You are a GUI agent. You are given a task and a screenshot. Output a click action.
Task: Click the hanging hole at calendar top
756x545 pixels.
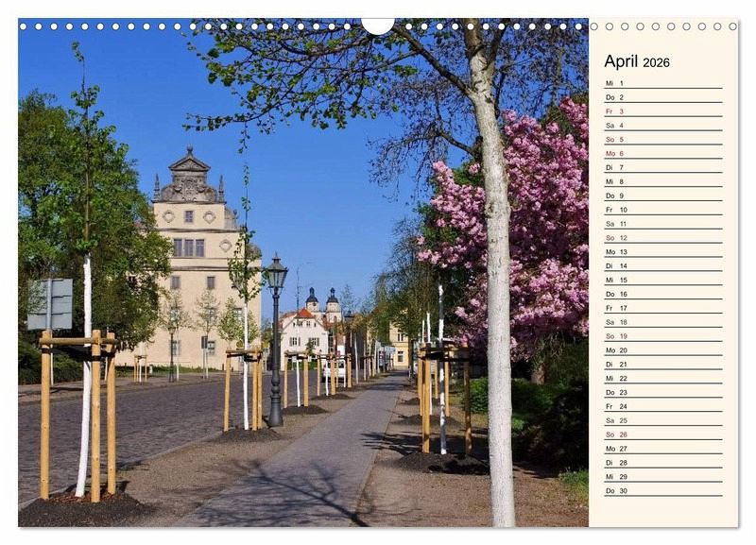(x=377, y=25)
